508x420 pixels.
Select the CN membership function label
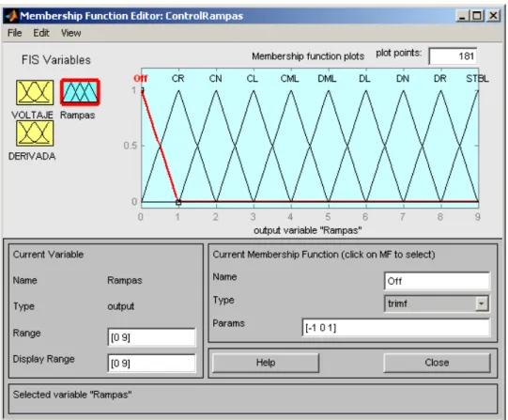(x=215, y=78)
